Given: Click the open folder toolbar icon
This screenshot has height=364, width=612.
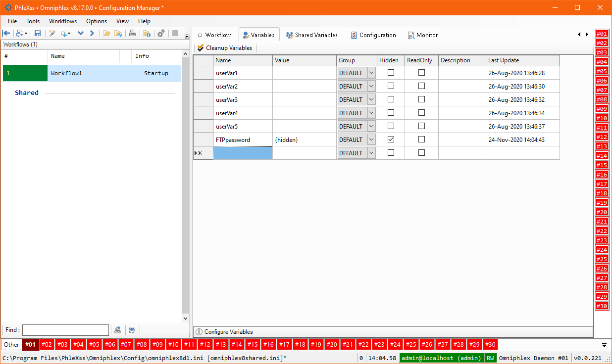Looking at the screenshot, I should pos(106,34).
